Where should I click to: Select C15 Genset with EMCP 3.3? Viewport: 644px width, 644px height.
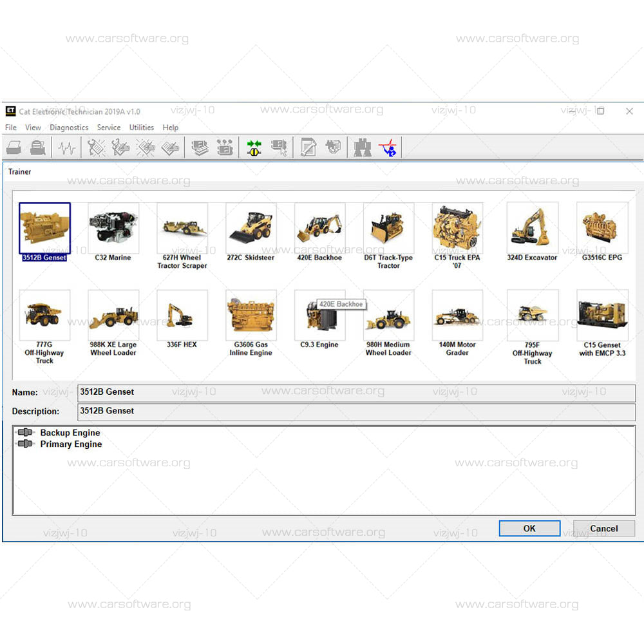click(x=603, y=315)
